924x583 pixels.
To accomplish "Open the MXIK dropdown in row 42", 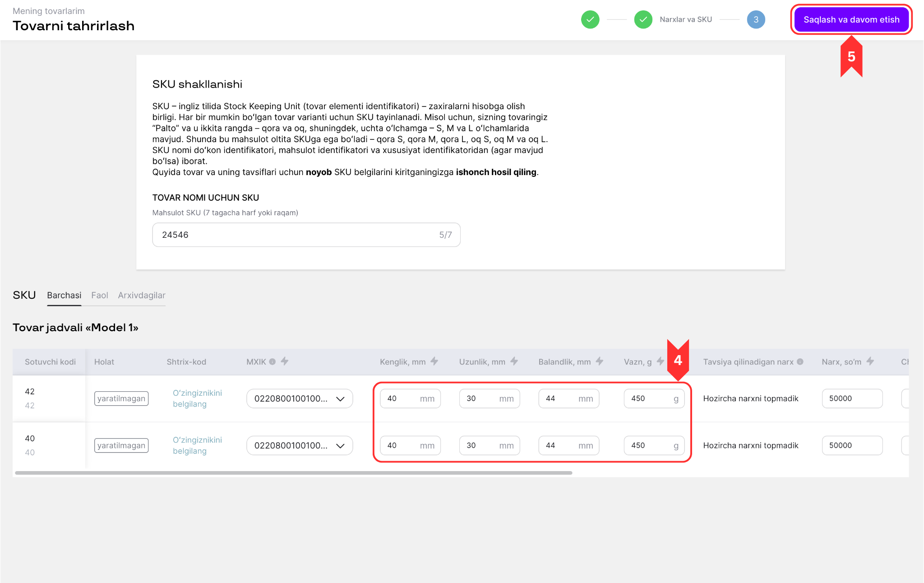I will [x=300, y=398].
